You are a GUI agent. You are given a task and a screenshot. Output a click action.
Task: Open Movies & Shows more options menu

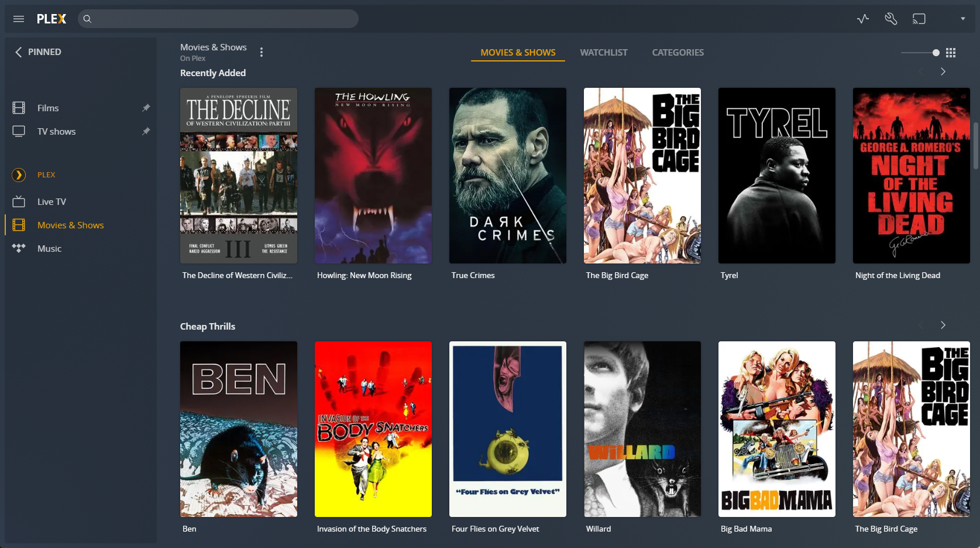[262, 52]
